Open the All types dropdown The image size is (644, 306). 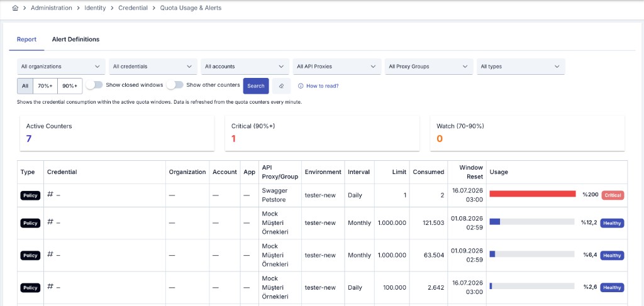coord(521,67)
